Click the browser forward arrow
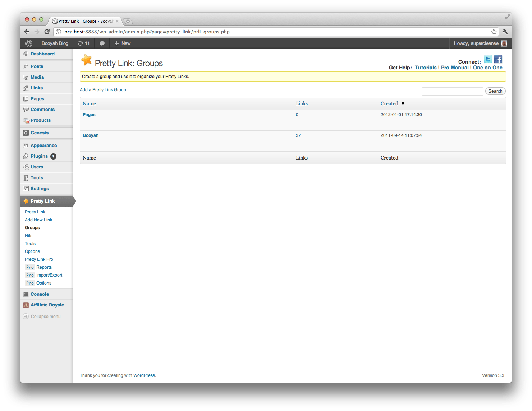532x411 pixels. [x=37, y=32]
